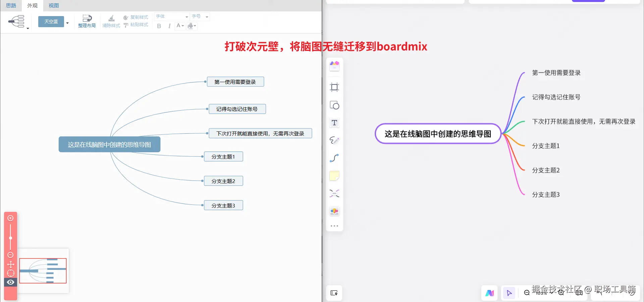
Task: Click the minimap preview thumbnail
Action: [x=43, y=271]
